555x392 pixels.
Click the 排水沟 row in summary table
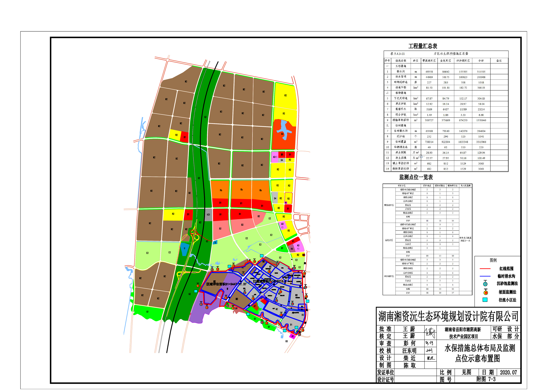coord(400,72)
